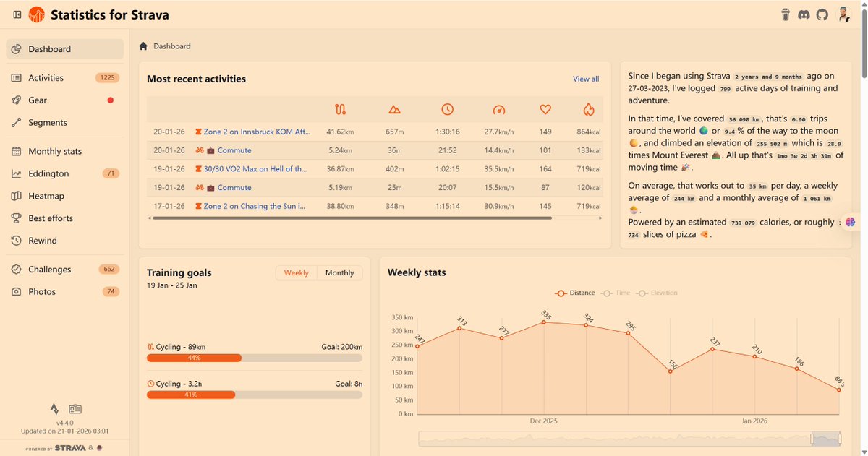
Task: Click the home icon in the breadcrumb
Action: coord(143,46)
